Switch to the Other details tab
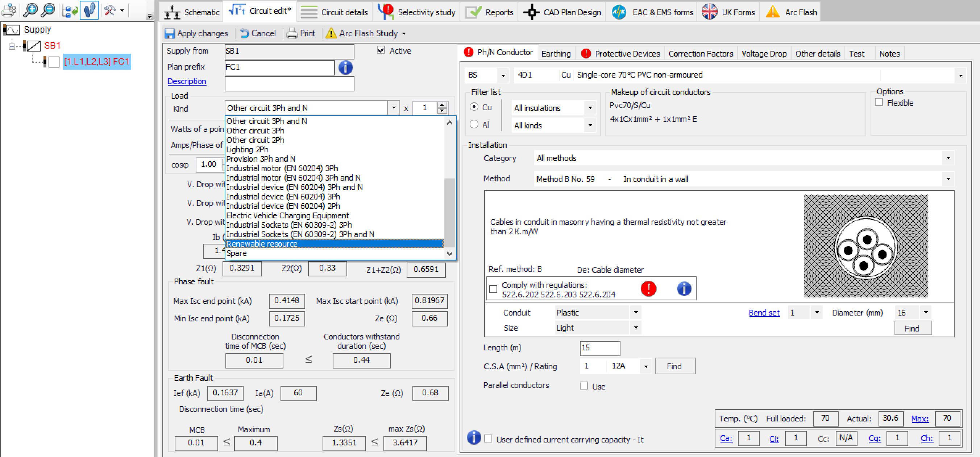 817,54
